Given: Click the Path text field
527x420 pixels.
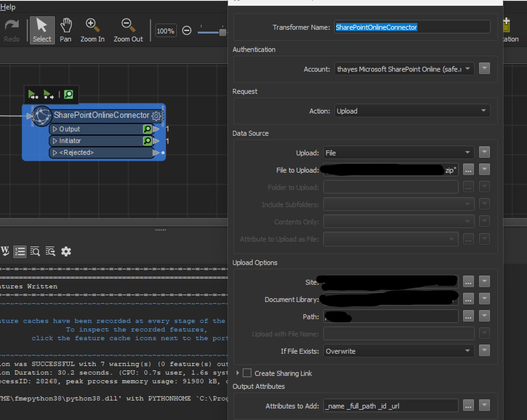Looking at the screenshot, I should point(391,316).
